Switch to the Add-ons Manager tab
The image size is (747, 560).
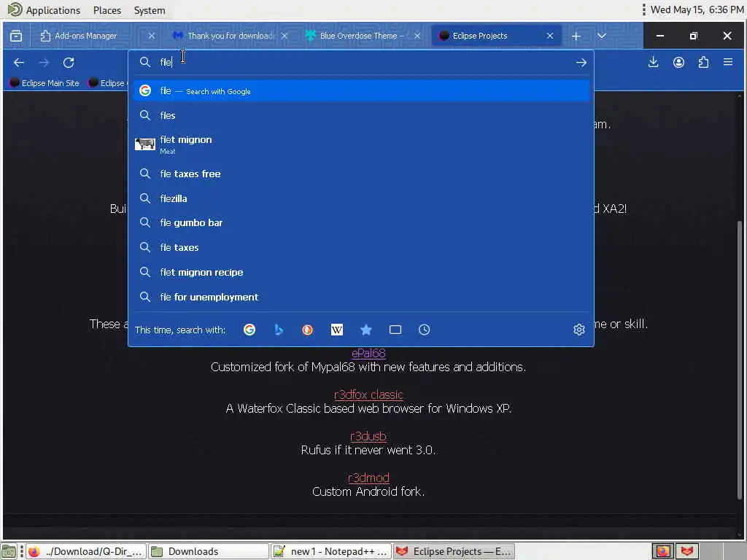click(x=98, y=36)
